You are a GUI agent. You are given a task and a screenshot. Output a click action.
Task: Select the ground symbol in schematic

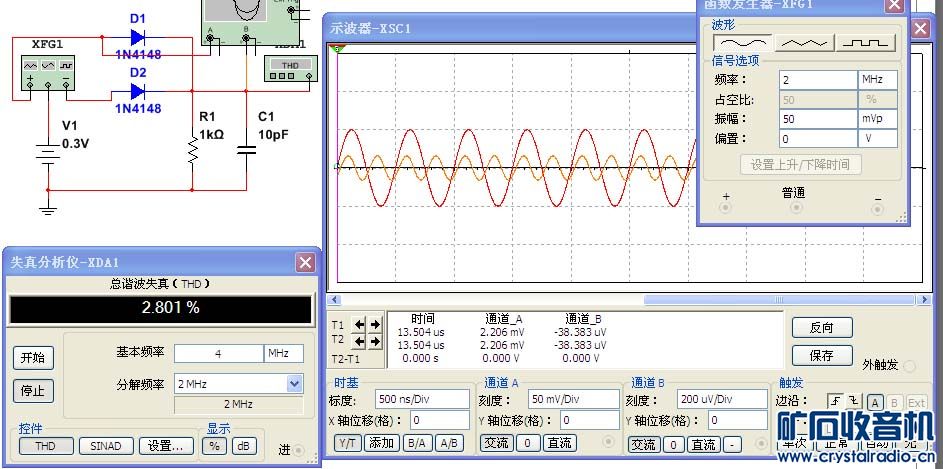pyautogui.click(x=48, y=210)
